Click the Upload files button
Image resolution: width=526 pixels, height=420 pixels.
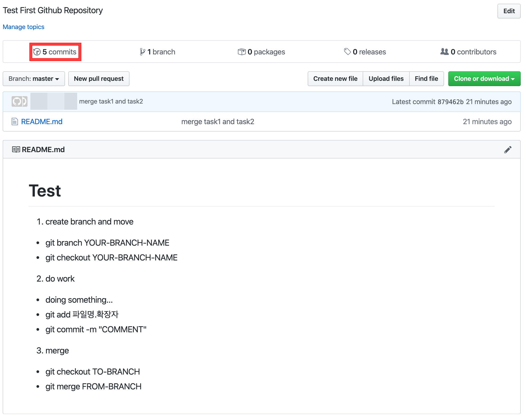click(386, 79)
